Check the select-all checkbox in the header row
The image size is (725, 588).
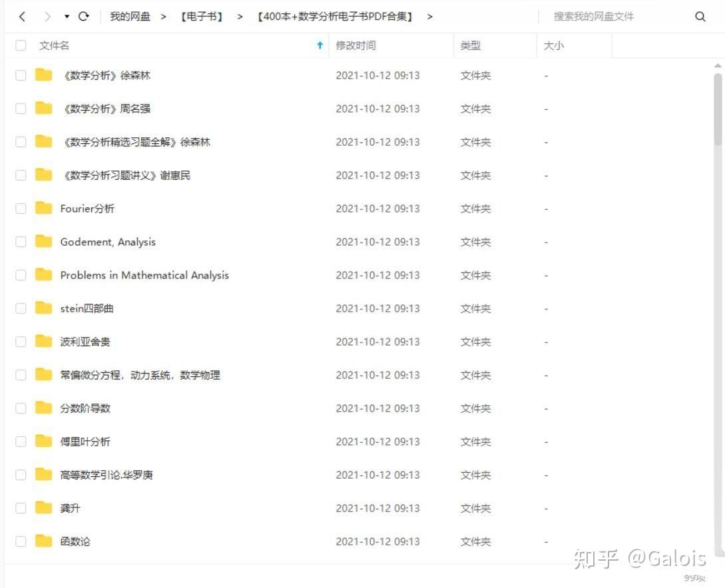point(20,45)
